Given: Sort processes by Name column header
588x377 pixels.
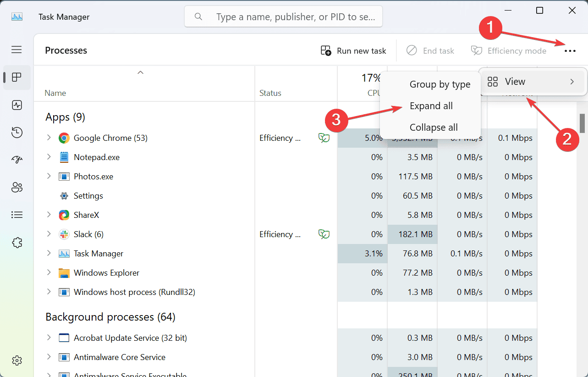Looking at the screenshot, I should coord(55,93).
